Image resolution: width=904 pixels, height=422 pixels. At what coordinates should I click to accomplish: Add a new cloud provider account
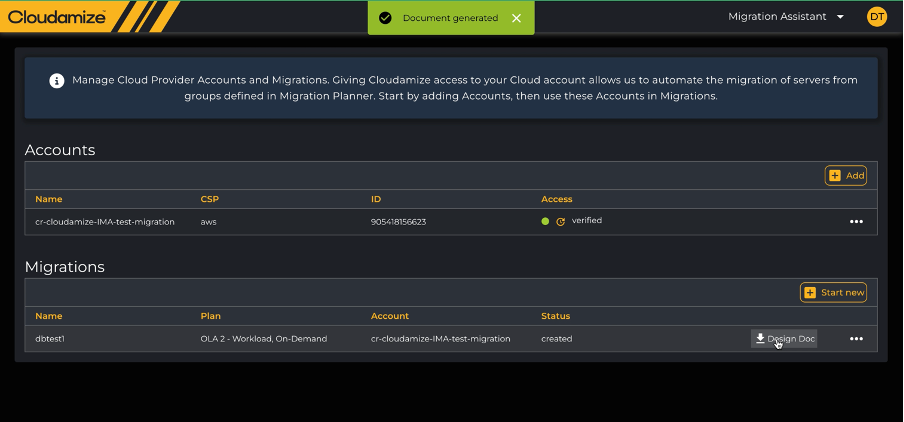coord(846,175)
